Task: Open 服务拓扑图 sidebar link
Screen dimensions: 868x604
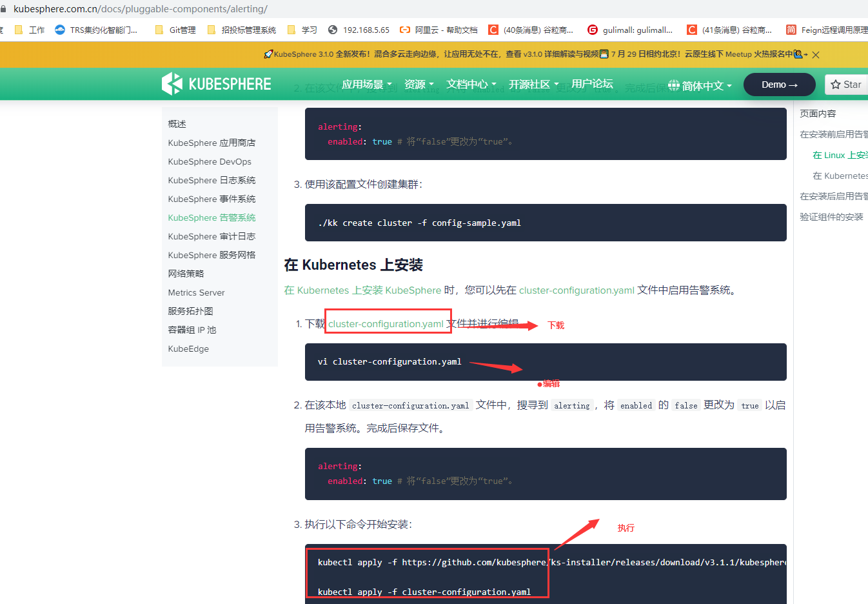Action: [190, 311]
